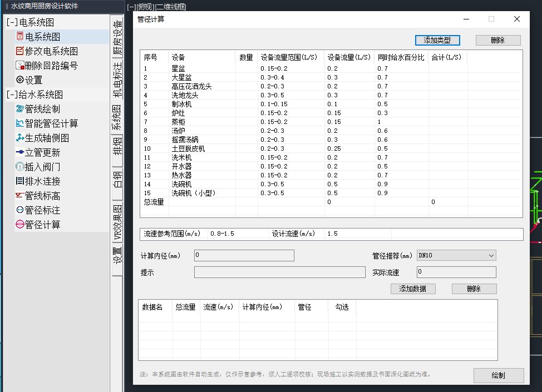Open the 电系统图 tool icon
Viewport: 542px width, 392px height.
click(x=20, y=36)
